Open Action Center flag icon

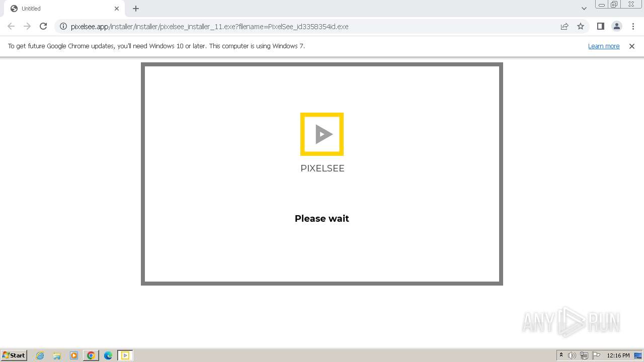pyautogui.click(x=596, y=355)
